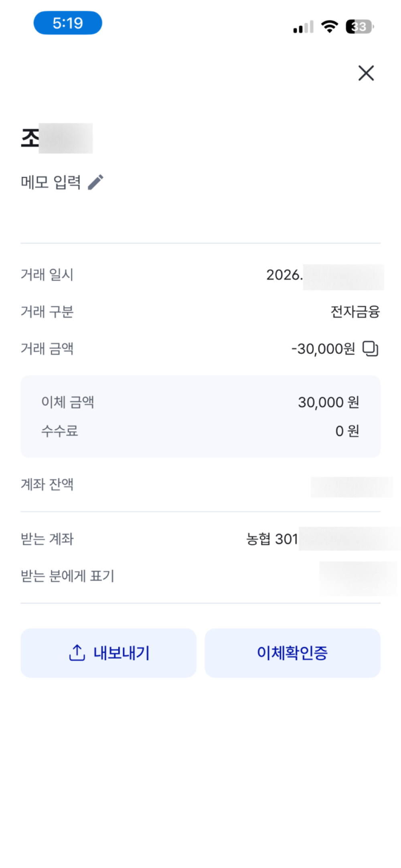Open the 메모 입력 memo field
The image size is (401, 868).
pos(51,182)
